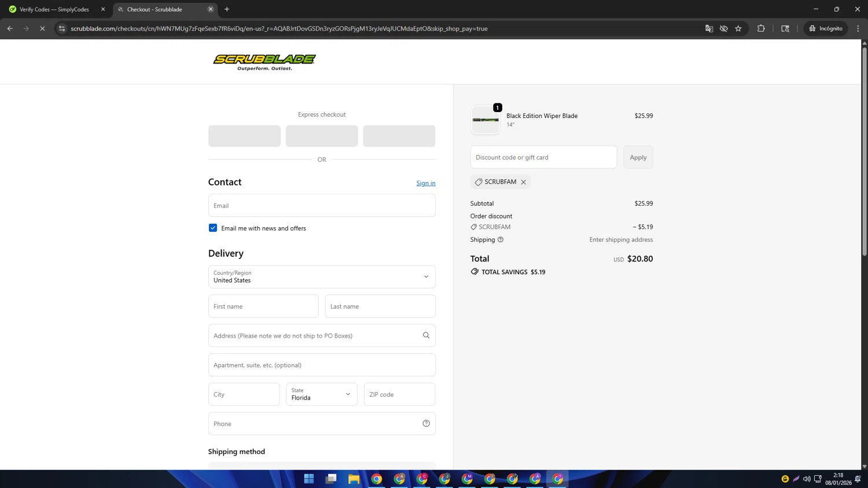The height and width of the screenshot is (488, 868).
Task: Click the third-party cookies blocked eye icon
Action: (x=723, y=28)
